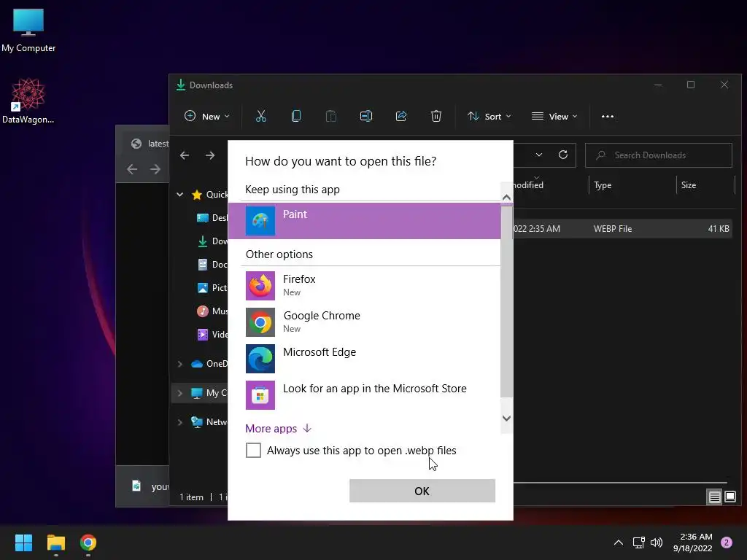Click the Search Downloads field

click(x=659, y=155)
